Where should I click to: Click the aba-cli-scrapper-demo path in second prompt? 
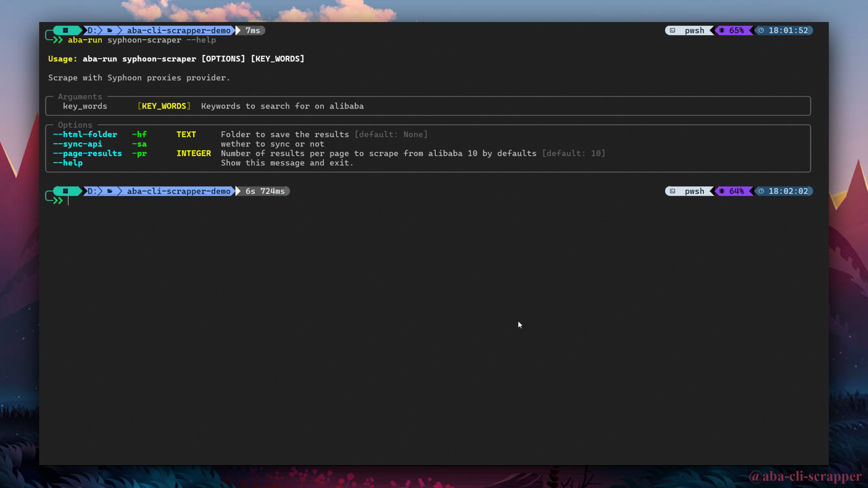click(178, 191)
